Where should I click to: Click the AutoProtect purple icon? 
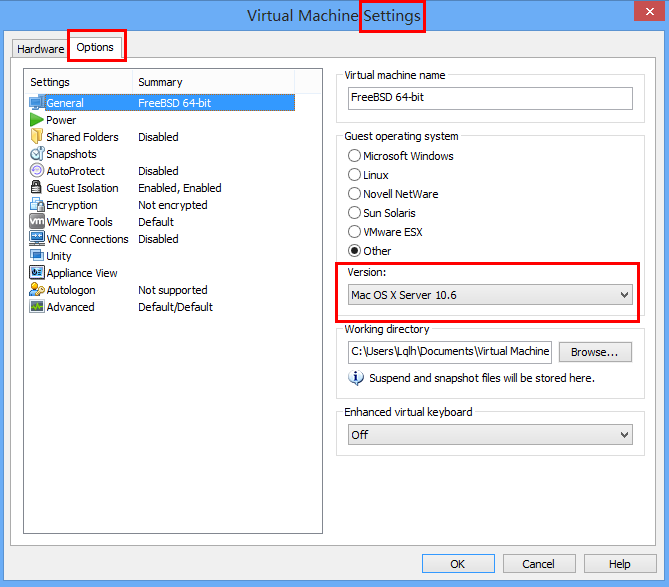click(37, 171)
